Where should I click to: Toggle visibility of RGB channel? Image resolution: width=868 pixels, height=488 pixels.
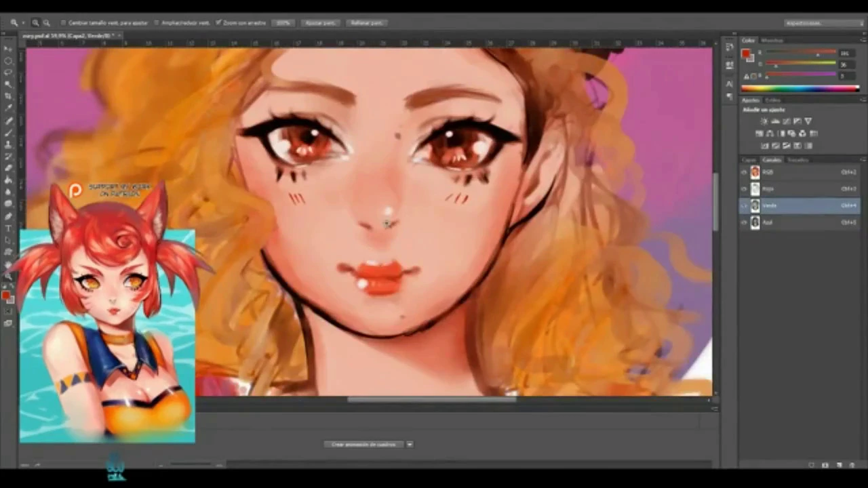coord(744,172)
